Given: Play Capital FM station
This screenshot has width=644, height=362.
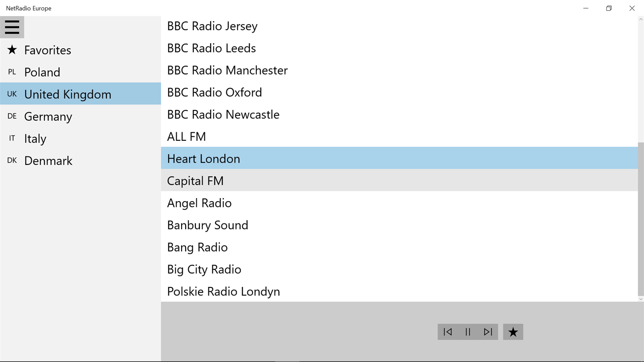Looking at the screenshot, I should [195, 181].
